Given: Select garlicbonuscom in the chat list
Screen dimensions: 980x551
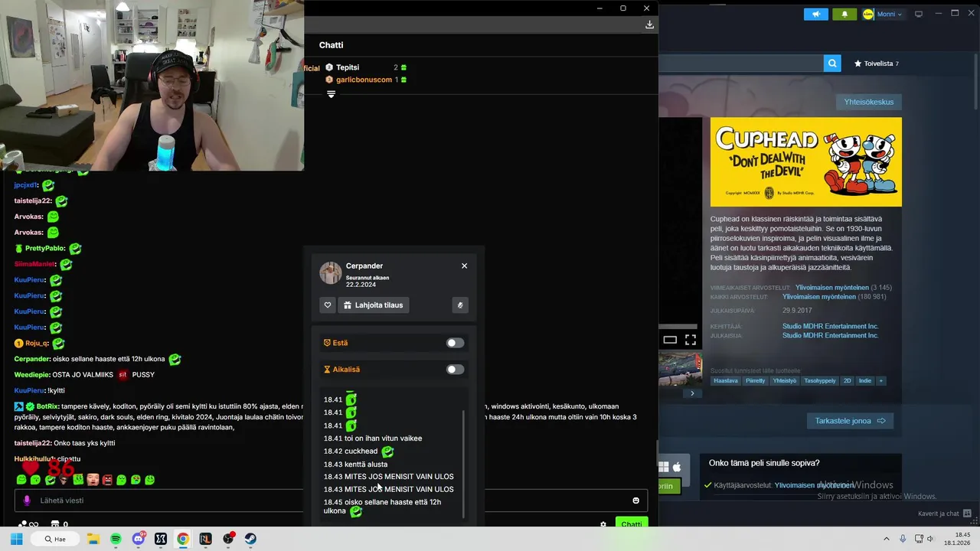Looking at the screenshot, I should 364,80.
